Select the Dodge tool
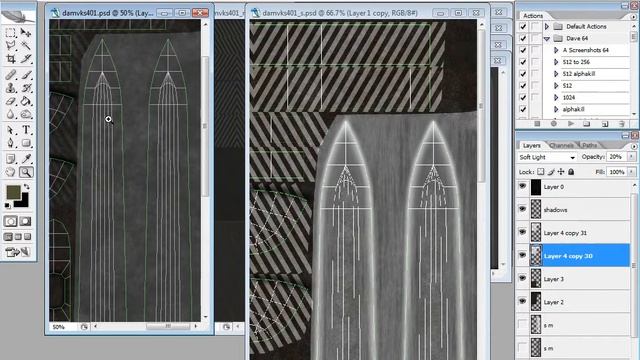The width and height of the screenshot is (640, 360). pos(26,115)
